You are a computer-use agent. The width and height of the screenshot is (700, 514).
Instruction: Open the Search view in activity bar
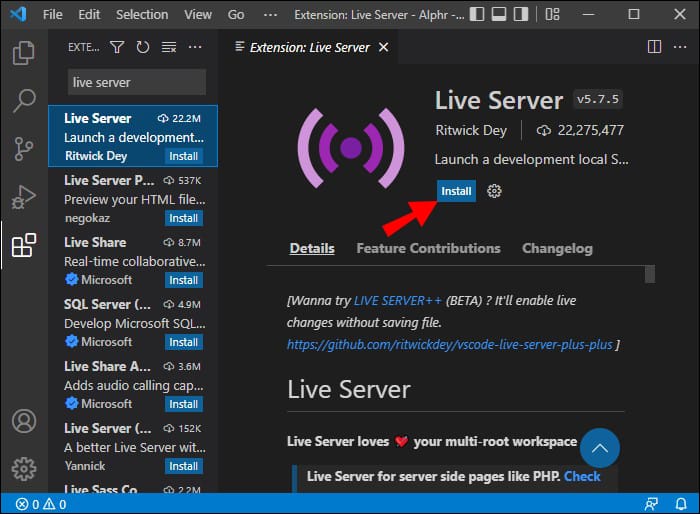pyautogui.click(x=24, y=101)
